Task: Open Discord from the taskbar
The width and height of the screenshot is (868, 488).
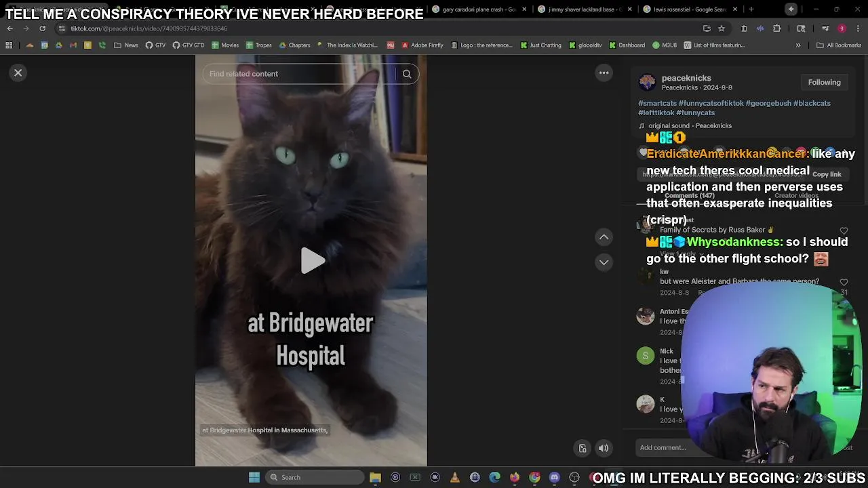Action: [x=554, y=477]
